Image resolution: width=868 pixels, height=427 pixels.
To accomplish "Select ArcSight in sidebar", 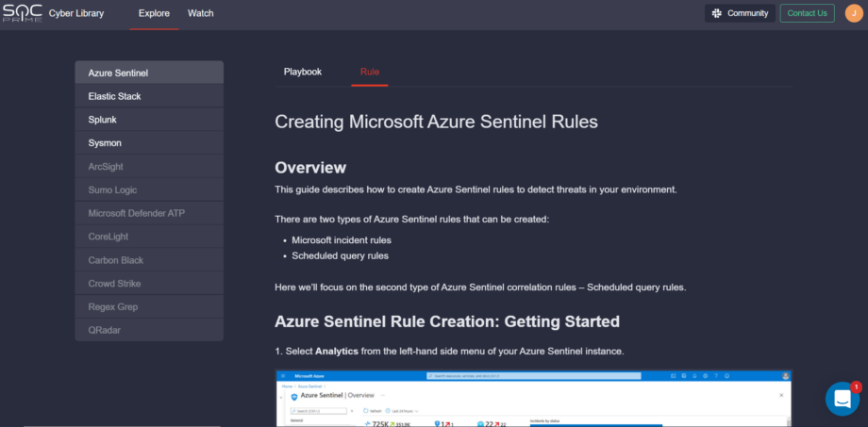I will tap(149, 167).
